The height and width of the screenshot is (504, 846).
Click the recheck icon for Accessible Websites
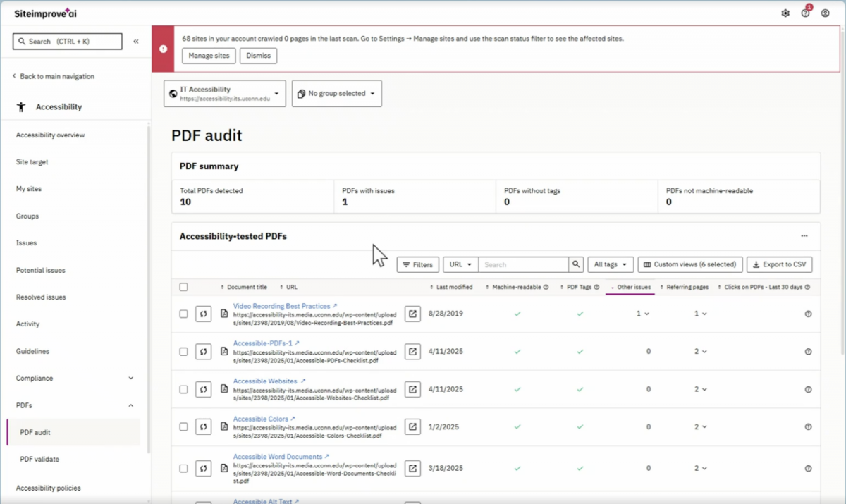(x=203, y=389)
